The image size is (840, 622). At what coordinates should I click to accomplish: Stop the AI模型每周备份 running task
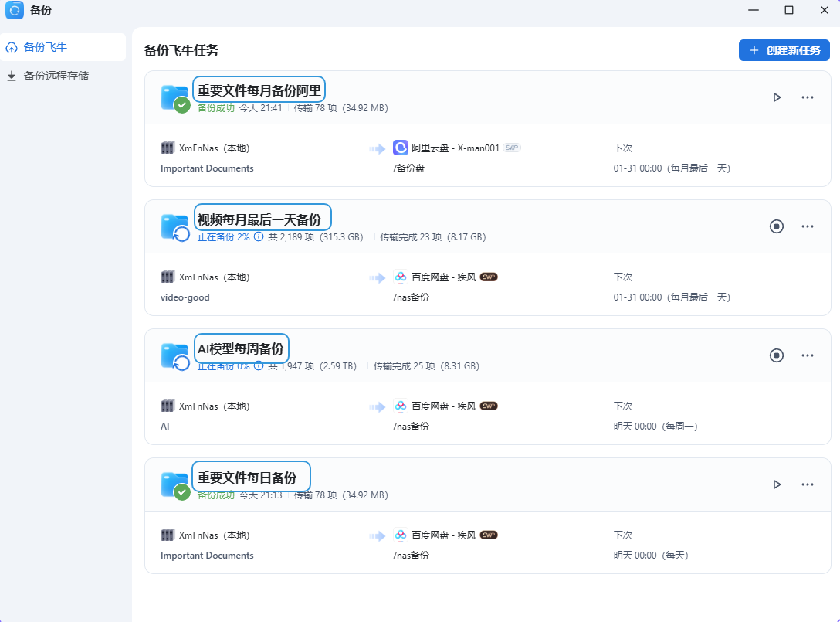point(777,355)
